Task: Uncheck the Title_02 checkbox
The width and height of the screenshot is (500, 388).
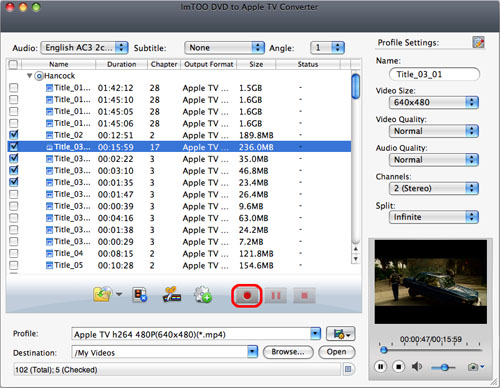Action: click(14, 135)
